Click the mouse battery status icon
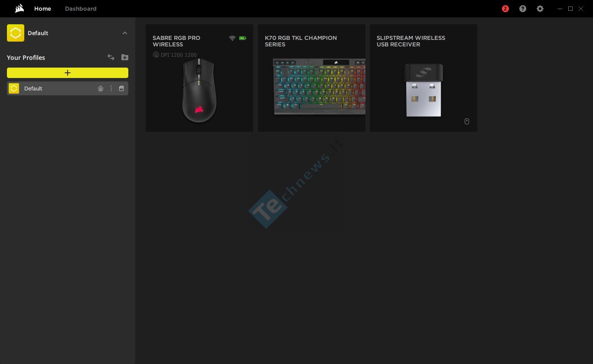This screenshot has width=593, height=364. 243,38
